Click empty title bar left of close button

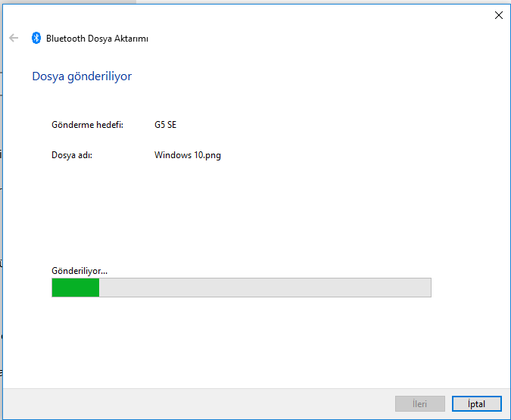tap(303, 14)
